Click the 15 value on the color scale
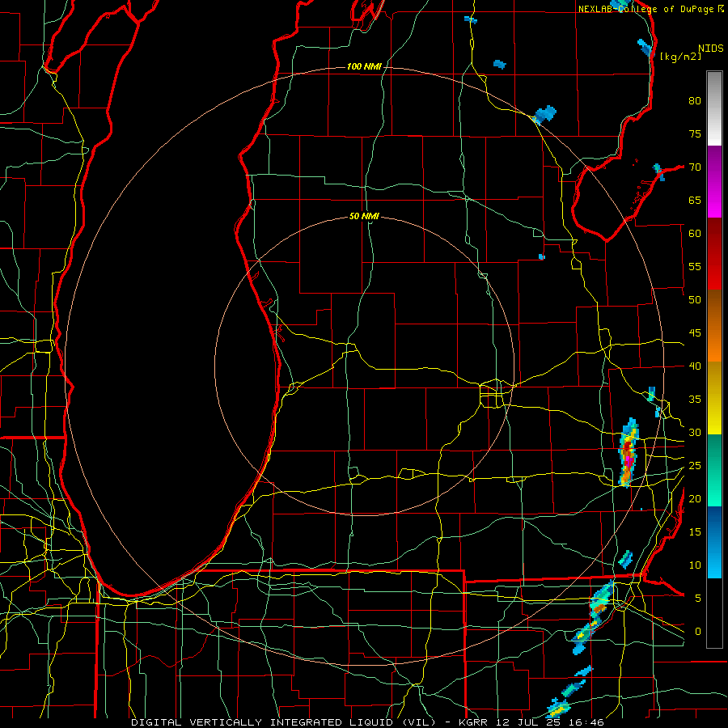The width and height of the screenshot is (728, 728). (695, 531)
